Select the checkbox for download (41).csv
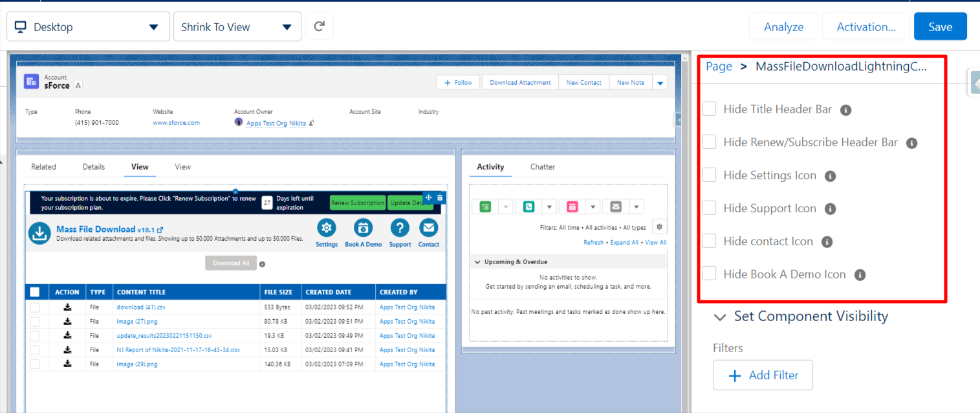 (35, 307)
